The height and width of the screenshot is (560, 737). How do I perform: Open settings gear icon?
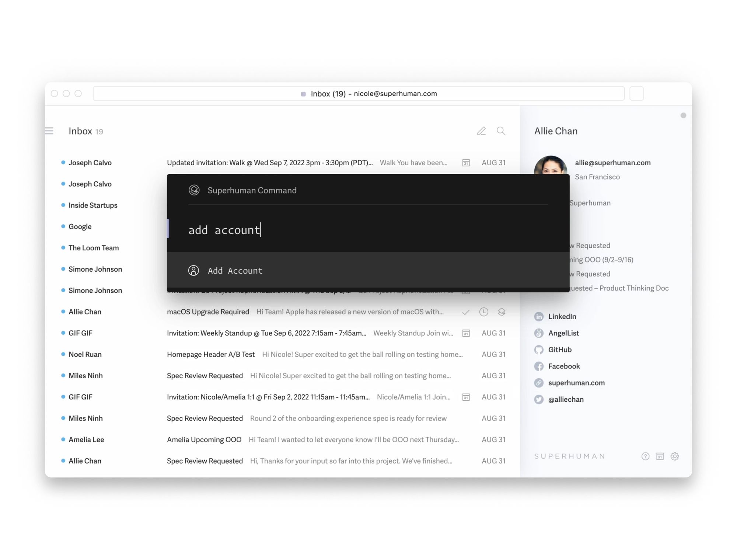[x=675, y=457]
